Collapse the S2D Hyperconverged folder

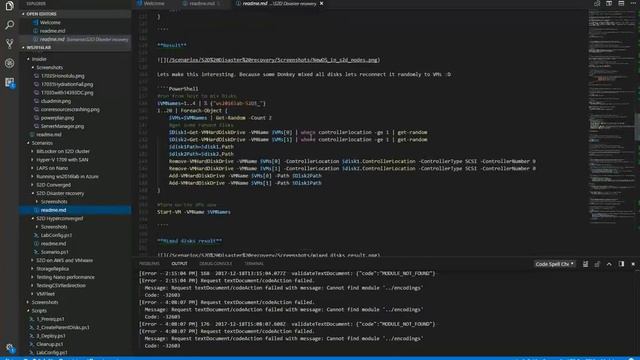click(59, 218)
